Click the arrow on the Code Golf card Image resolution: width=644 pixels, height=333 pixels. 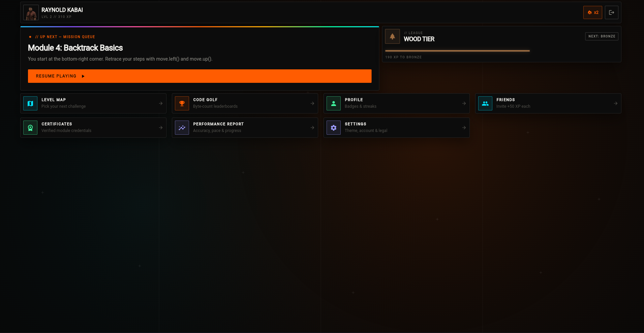pos(312,103)
